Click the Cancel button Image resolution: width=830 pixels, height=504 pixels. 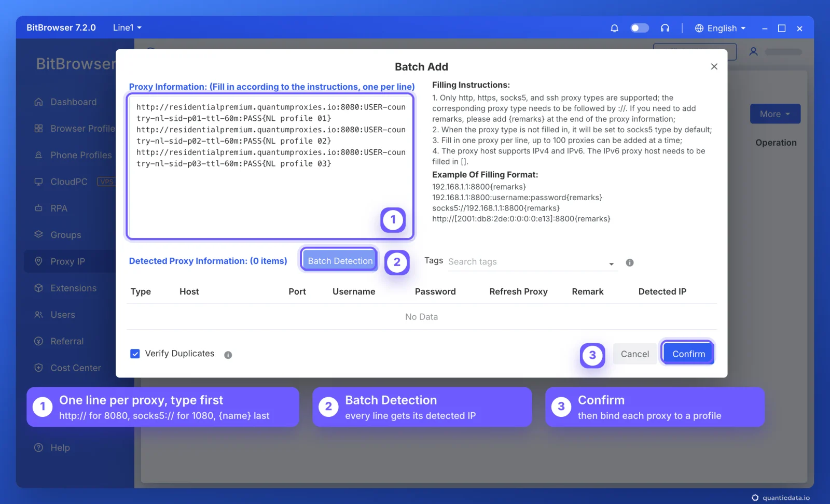(635, 354)
